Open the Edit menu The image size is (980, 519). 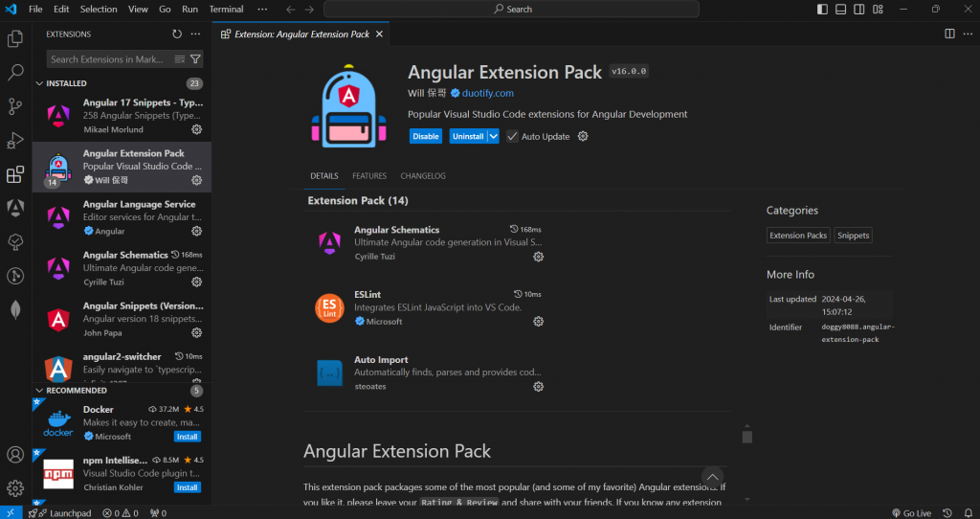(x=61, y=10)
